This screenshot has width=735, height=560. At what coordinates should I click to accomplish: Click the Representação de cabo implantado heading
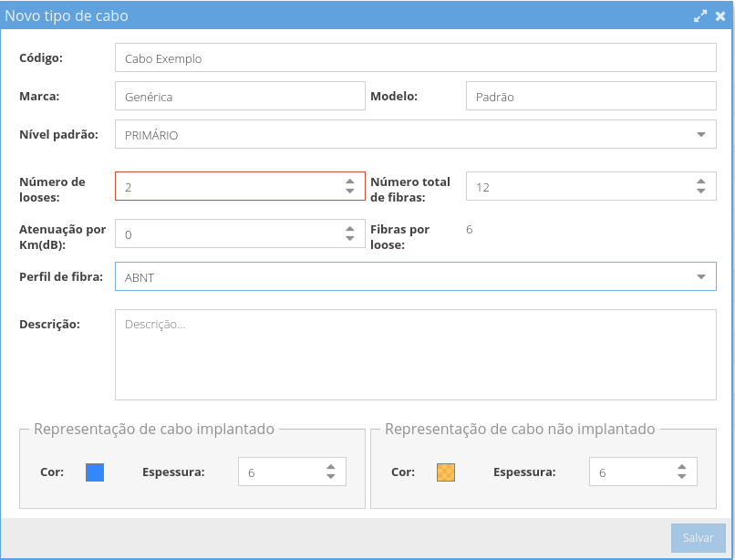click(154, 430)
